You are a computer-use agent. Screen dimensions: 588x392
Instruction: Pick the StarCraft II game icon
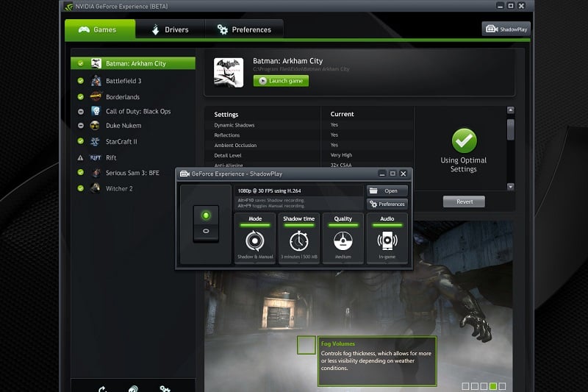pos(95,141)
